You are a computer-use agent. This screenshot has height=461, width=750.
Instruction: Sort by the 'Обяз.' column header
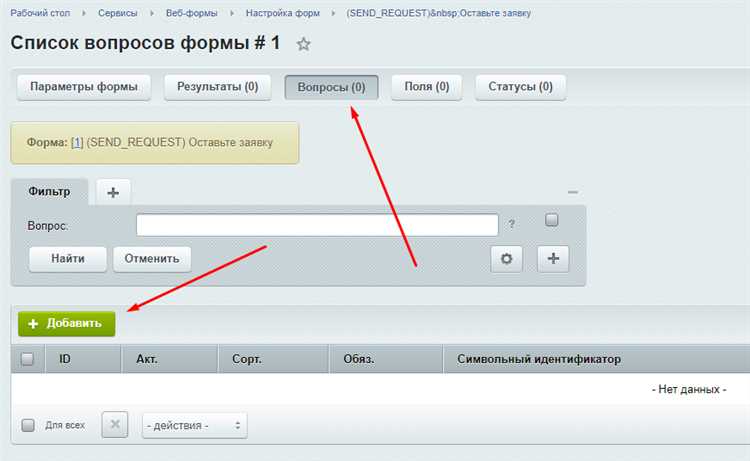coord(386,359)
